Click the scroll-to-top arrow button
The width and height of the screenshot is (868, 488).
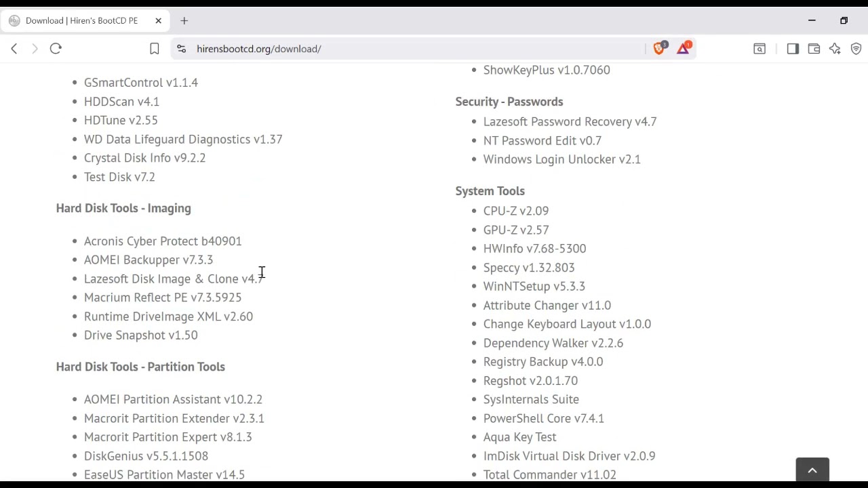[x=812, y=470]
